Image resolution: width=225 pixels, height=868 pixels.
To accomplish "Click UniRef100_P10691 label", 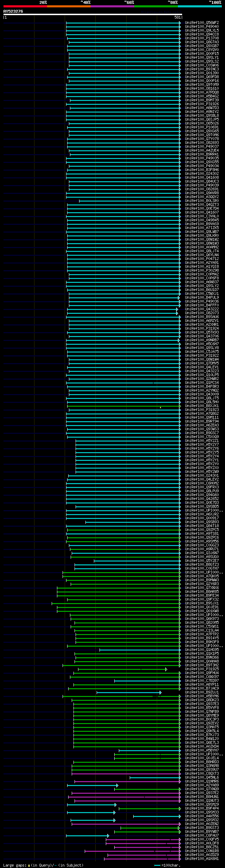I will (202, 127).
